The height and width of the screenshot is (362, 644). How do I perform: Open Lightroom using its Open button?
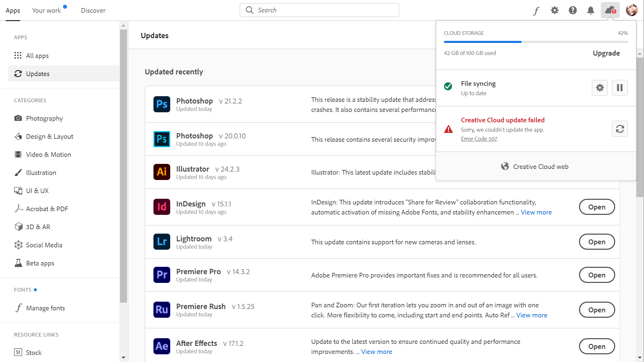[x=596, y=241]
